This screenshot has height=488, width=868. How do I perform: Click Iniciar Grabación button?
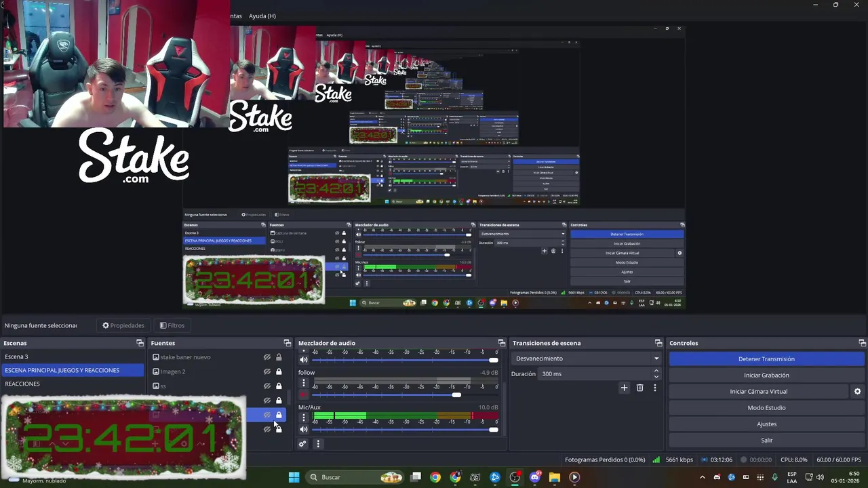pyautogui.click(x=766, y=375)
